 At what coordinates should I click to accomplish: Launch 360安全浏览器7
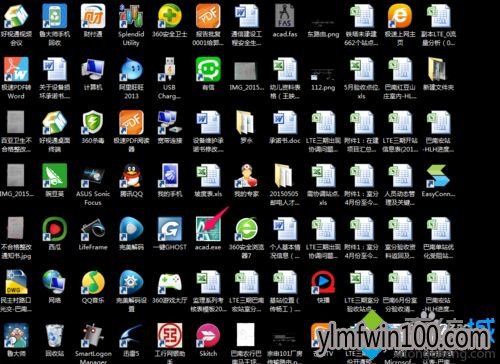coord(246,238)
